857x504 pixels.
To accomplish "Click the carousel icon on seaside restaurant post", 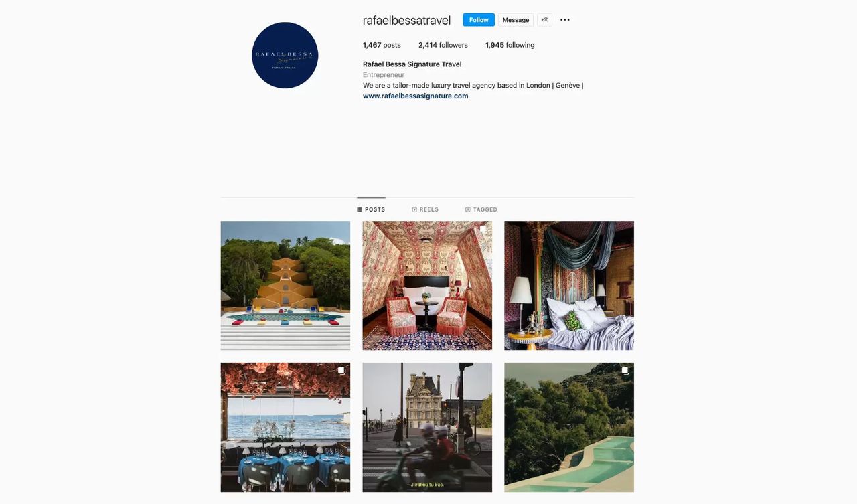I will (341, 371).
